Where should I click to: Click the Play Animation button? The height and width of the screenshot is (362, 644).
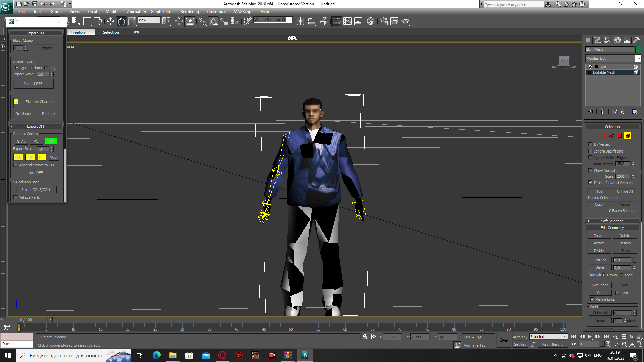[x=590, y=337]
